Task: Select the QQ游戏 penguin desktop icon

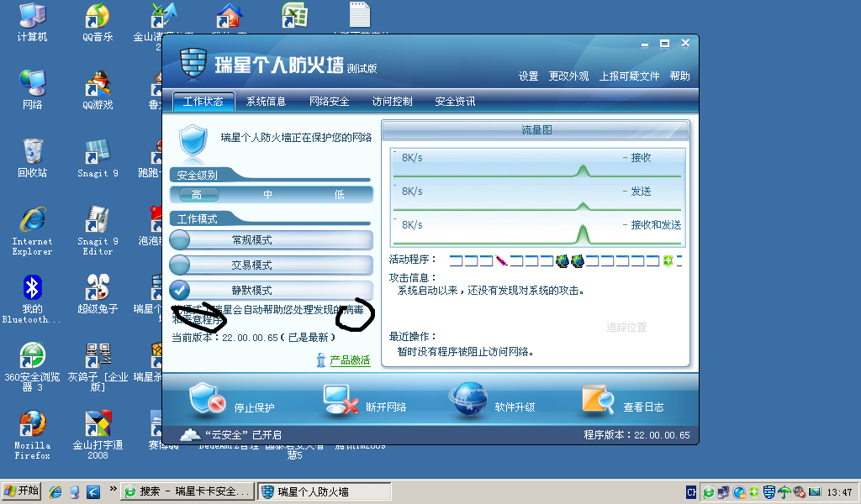Action: [x=98, y=90]
